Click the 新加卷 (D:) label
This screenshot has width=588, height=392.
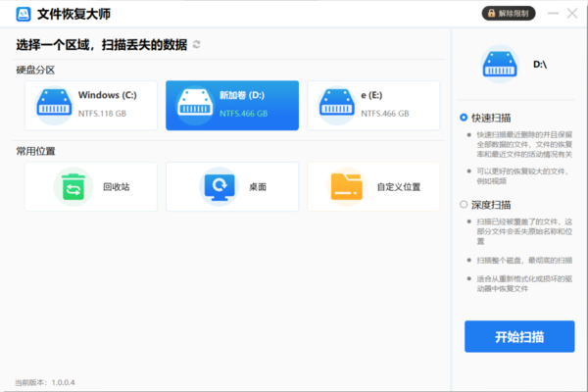tap(242, 95)
